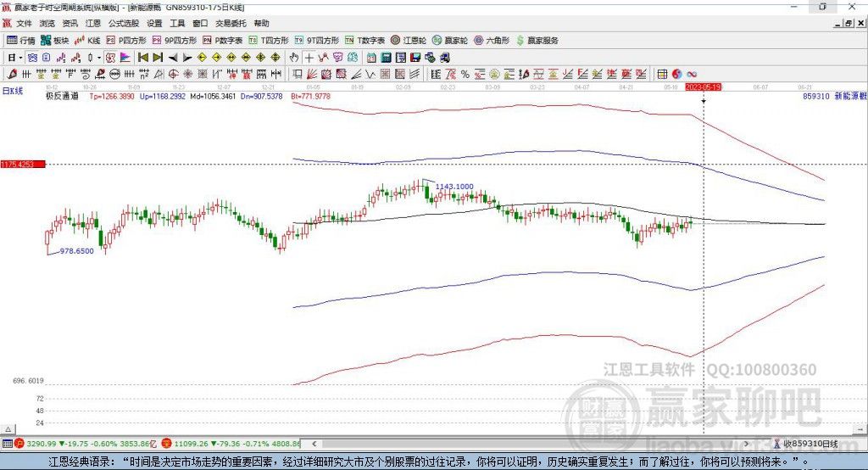Image resolution: width=868 pixels, height=470 pixels.
Task: Expand the period dropdown labeled 日
Action: tap(15, 58)
